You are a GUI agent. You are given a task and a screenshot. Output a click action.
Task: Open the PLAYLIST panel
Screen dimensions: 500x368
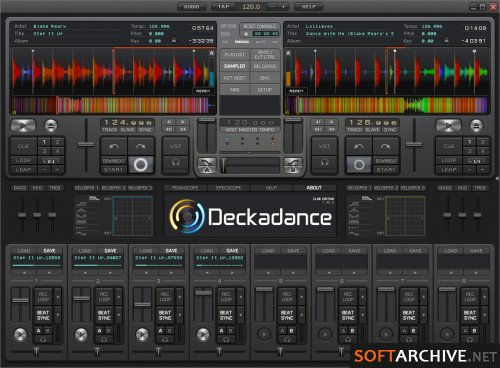235,54
